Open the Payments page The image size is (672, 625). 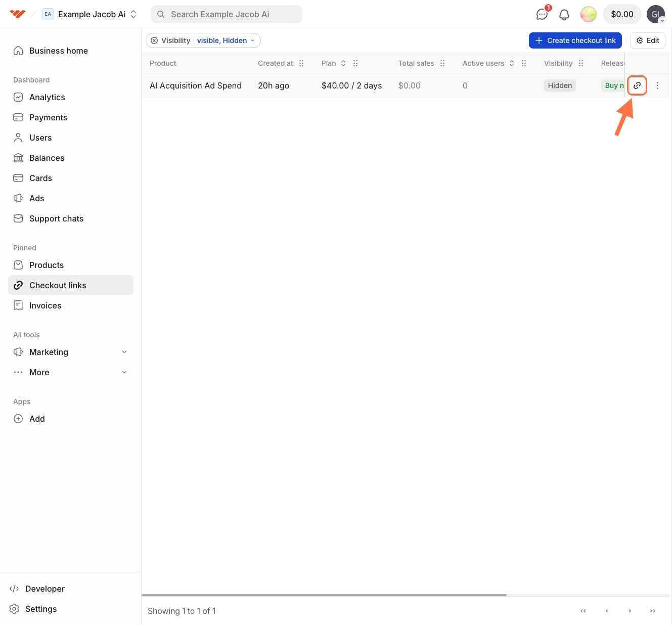click(71, 117)
